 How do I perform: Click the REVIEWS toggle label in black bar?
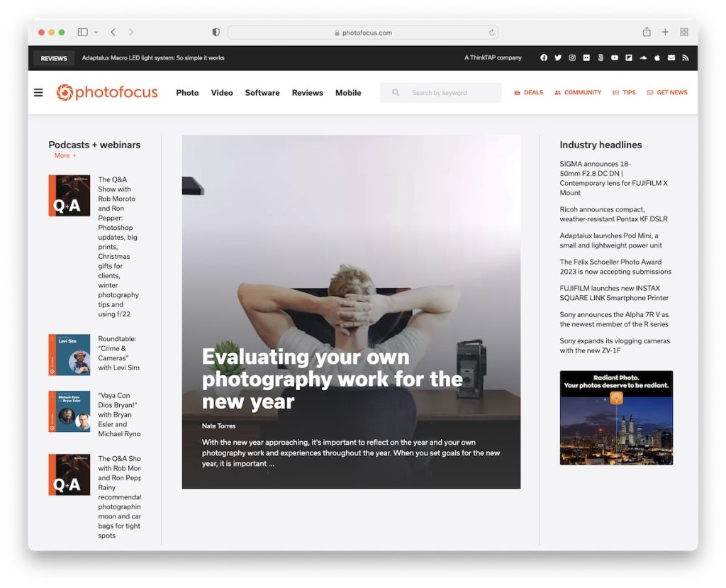pos(53,58)
